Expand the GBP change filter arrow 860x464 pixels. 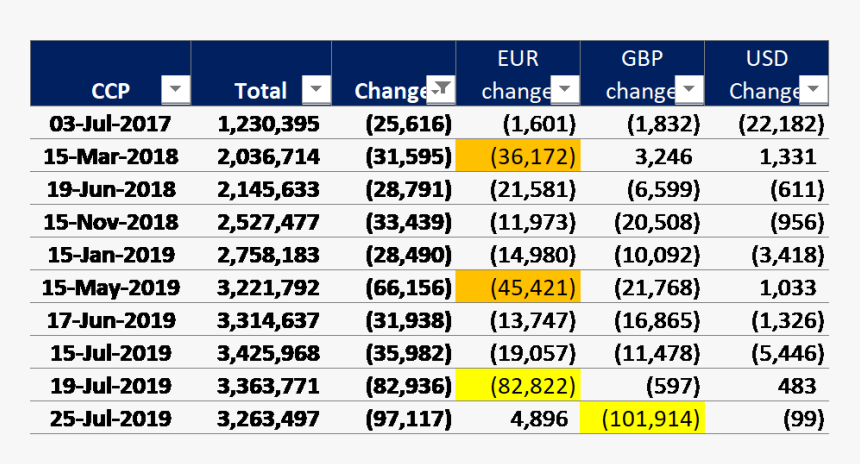689,91
